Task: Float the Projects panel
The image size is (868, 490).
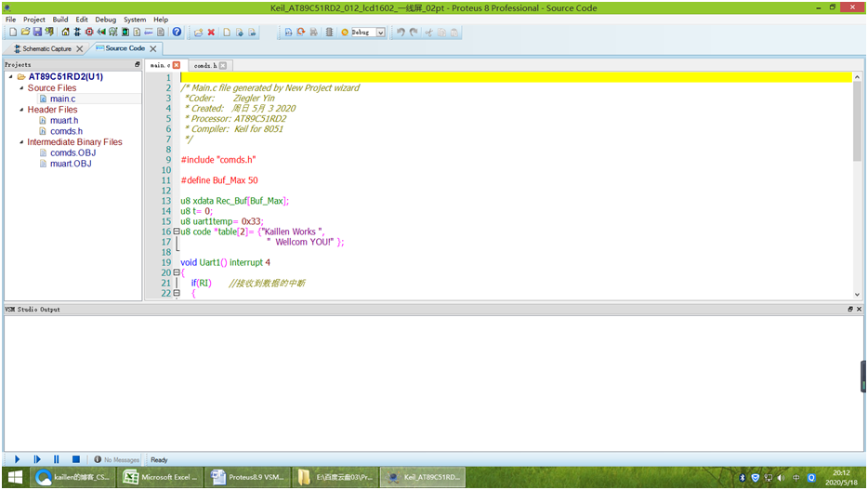Action: pyautogui.click(x=138, y=65)
